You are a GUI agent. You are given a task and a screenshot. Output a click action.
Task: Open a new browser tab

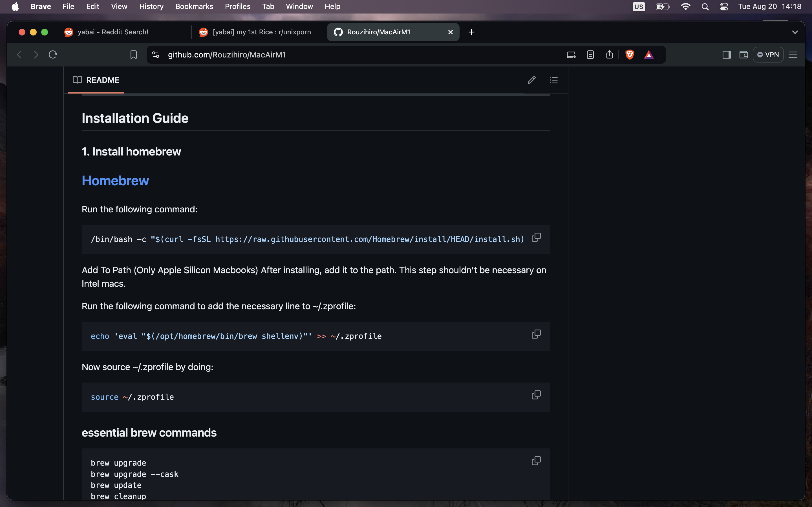pos(471,32)
